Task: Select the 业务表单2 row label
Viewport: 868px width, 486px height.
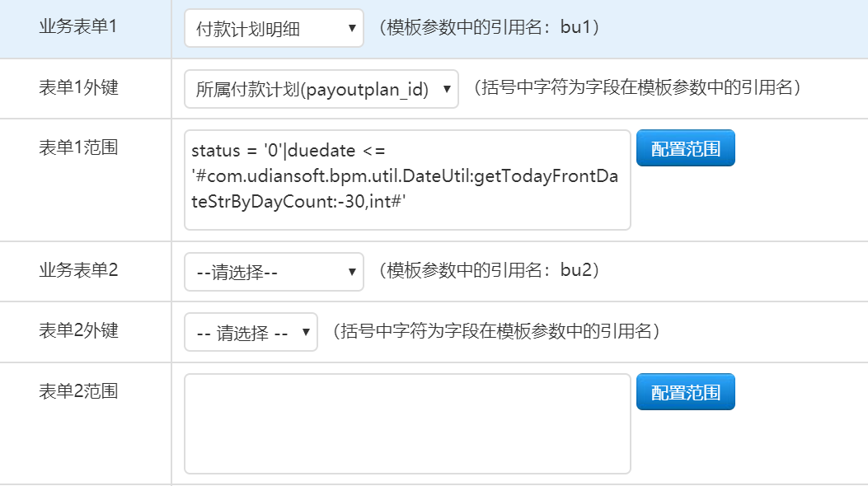Action: (x=78, y=270)
